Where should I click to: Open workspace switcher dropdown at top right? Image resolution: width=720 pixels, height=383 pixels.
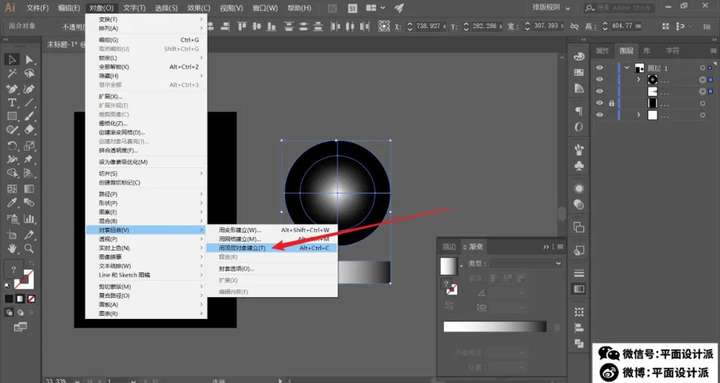(551, 8)
